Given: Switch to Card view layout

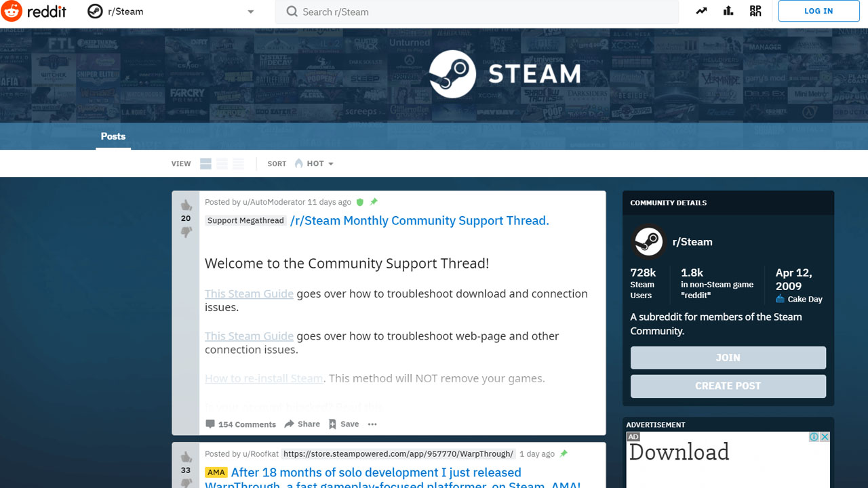Looking at the screenshot, I should (205, 164).
